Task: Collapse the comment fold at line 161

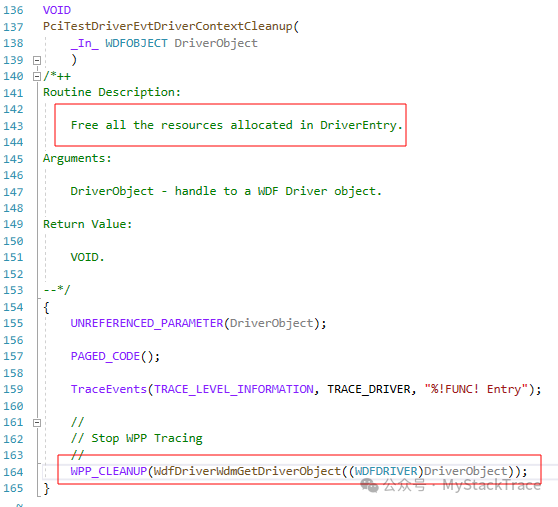Action: click(x=37, y=423)
